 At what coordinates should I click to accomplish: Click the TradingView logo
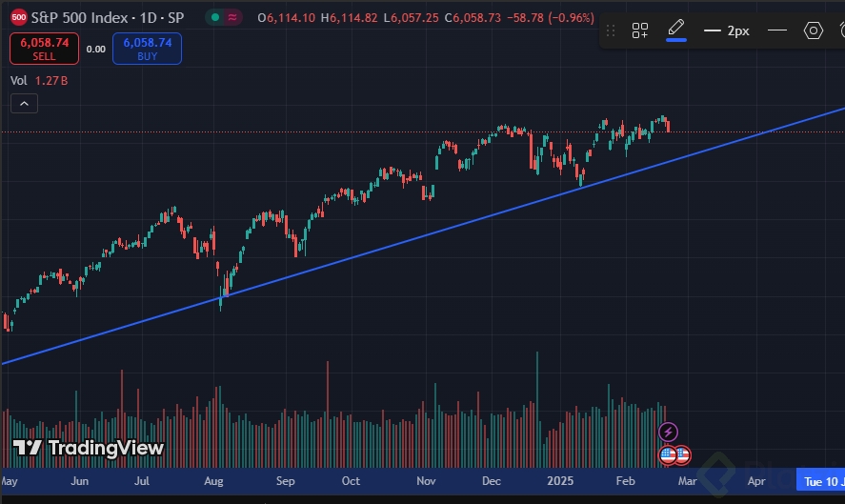[x=88, y=448]
